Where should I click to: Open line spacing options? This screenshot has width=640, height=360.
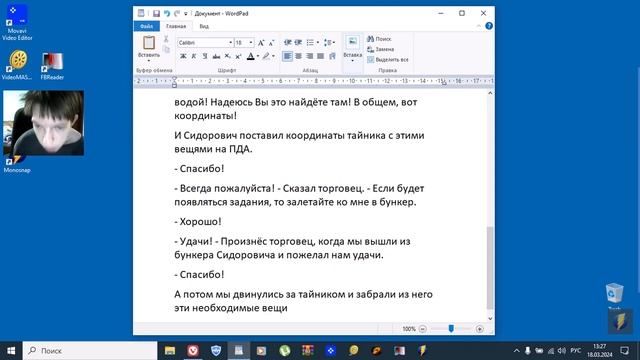(x=329, y=42)
